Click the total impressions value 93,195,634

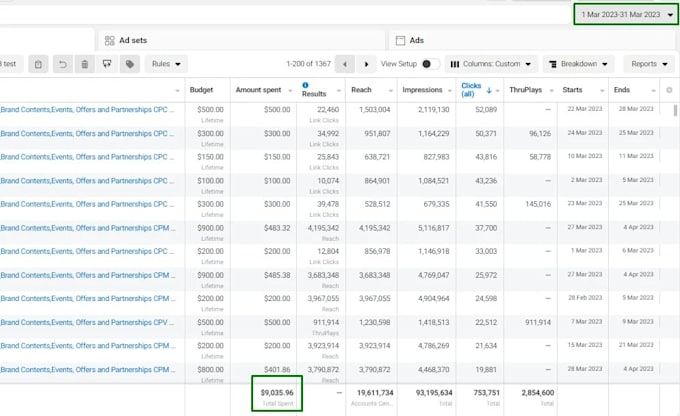[434, 393]
